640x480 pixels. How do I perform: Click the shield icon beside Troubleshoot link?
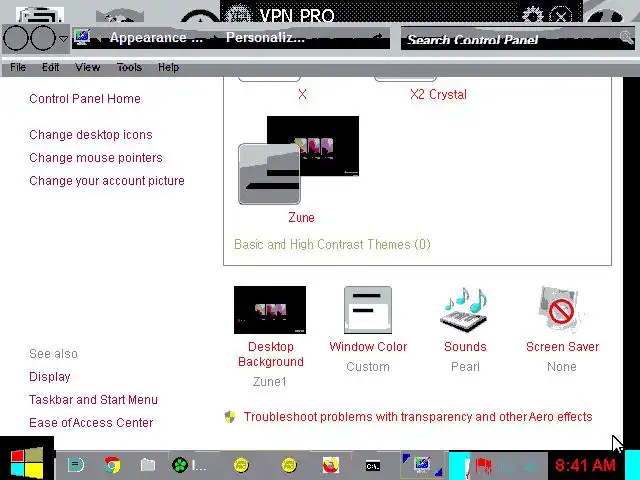tap(230, 417)
